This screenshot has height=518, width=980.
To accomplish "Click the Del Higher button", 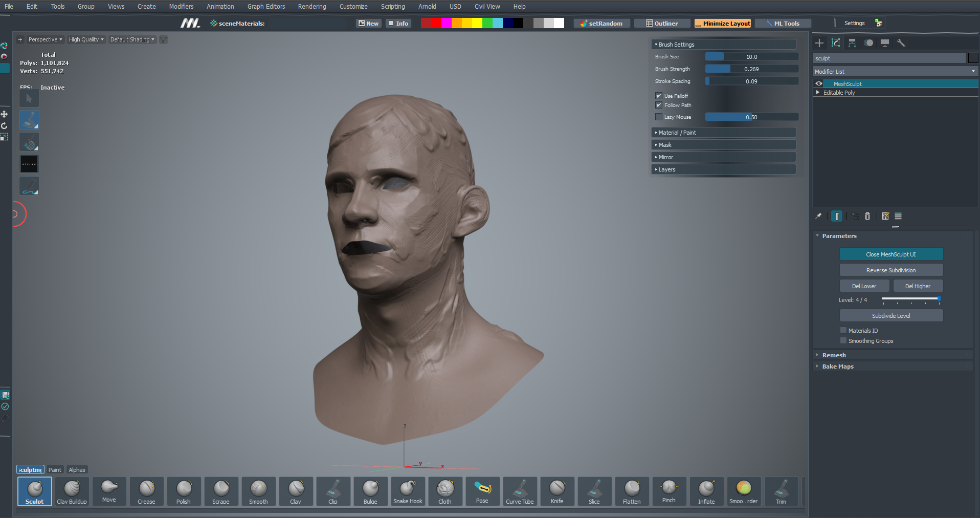I will (918, 286).
